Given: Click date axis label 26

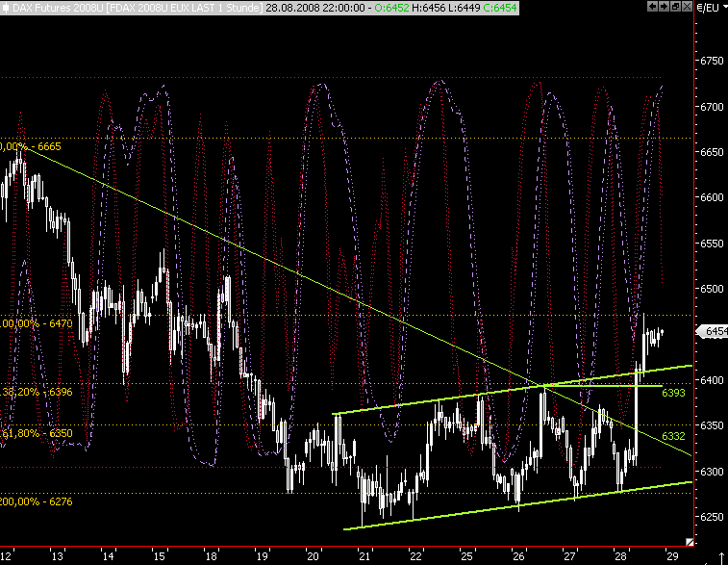Looking at the screenshot, I should click(x=518, y=556).
